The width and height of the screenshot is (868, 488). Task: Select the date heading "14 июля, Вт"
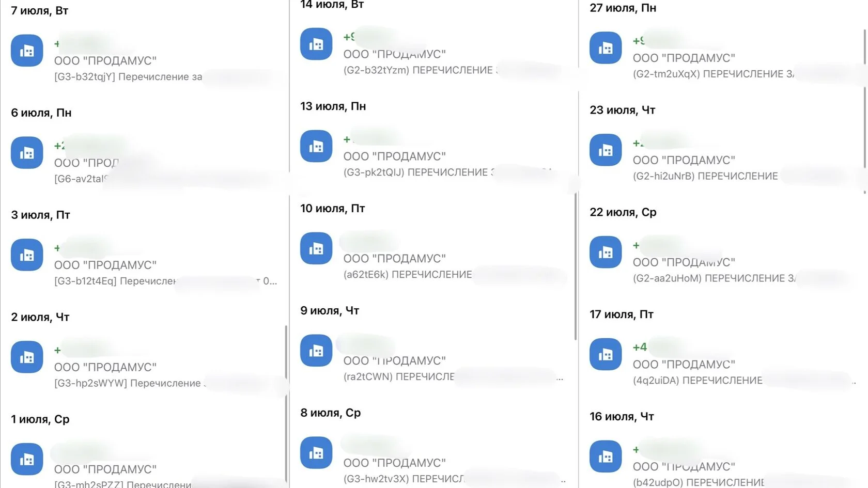click(332, 5)
